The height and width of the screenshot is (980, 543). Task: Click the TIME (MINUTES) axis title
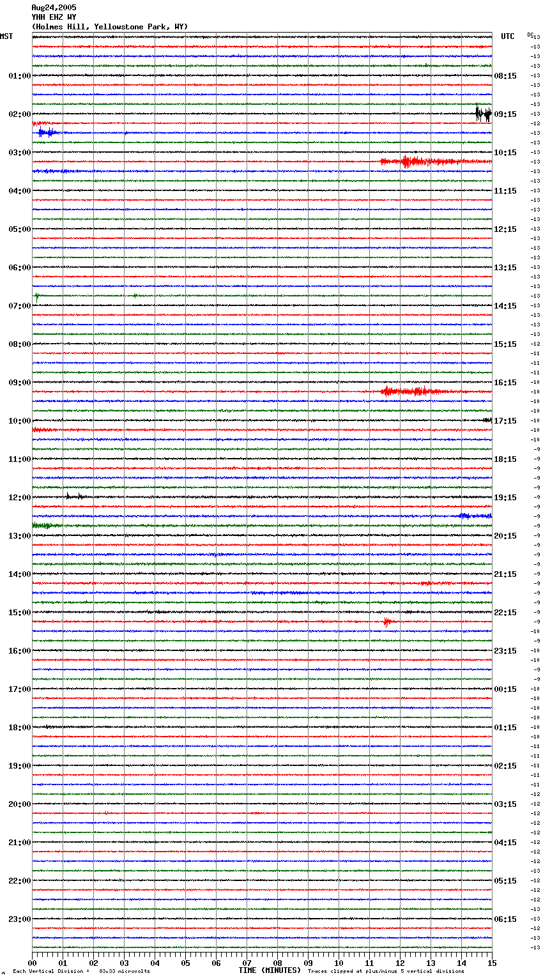[270, 970]
